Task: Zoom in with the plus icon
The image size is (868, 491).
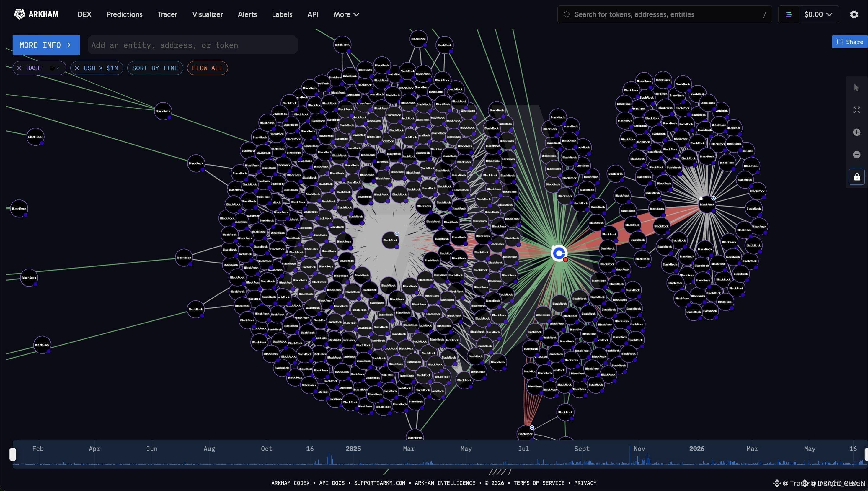Action: click(856, 132)
